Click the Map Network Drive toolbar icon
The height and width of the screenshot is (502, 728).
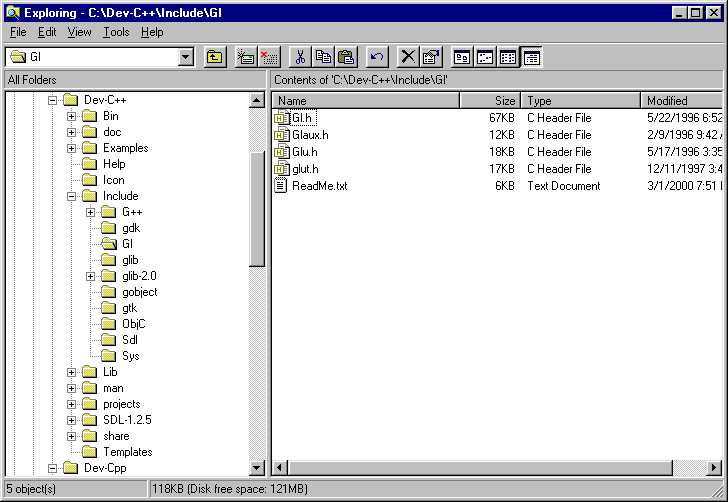tap(245, 57)
